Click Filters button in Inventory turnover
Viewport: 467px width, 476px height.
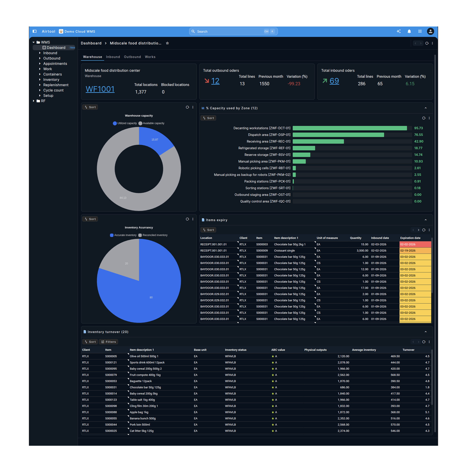pyautogui.click(x=108, y=342)
